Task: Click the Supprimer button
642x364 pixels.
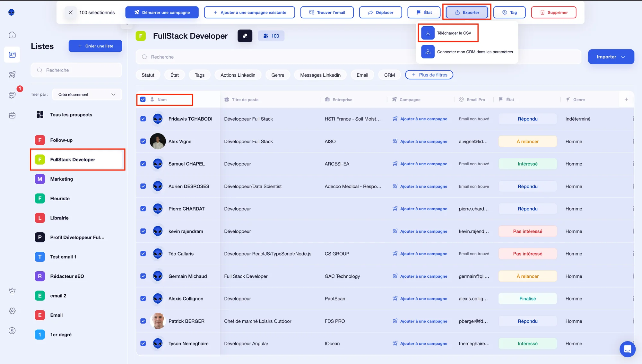Action: [554, 13]
